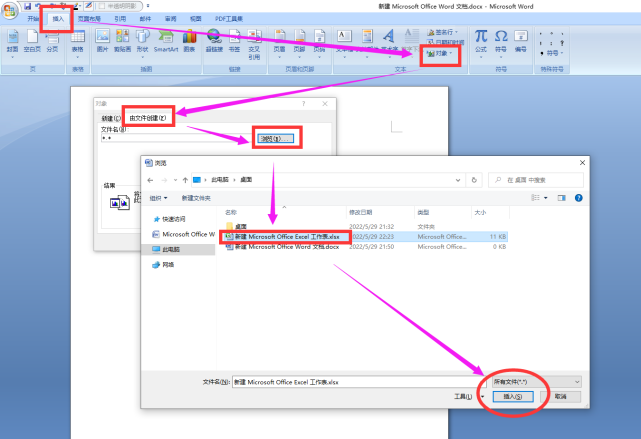Click the Browse (浏览) button
This screenshot has width=641, height=439.
point(276,139)
